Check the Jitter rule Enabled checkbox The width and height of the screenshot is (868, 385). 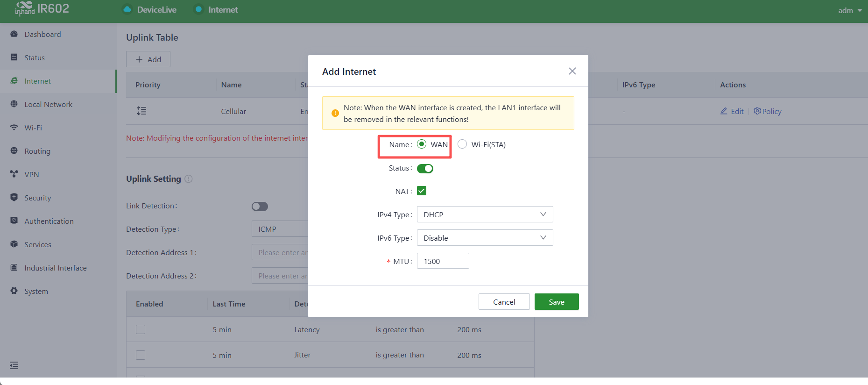coord(141,355)
